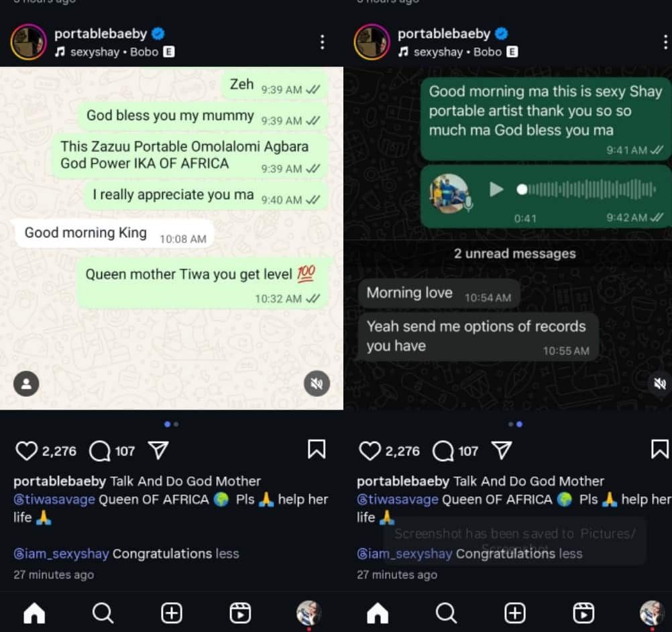The image size is (672, 632).
Task: Open more options on left post header
Action: click(x=323, y=42)
